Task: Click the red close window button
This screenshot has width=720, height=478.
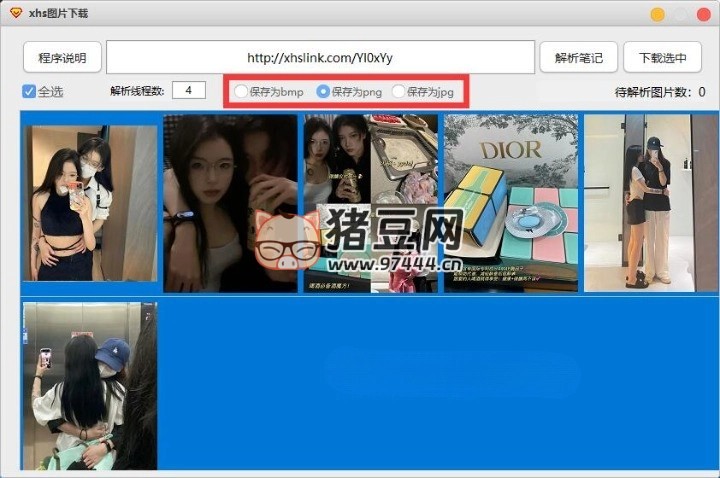Action: pos(702,14)
